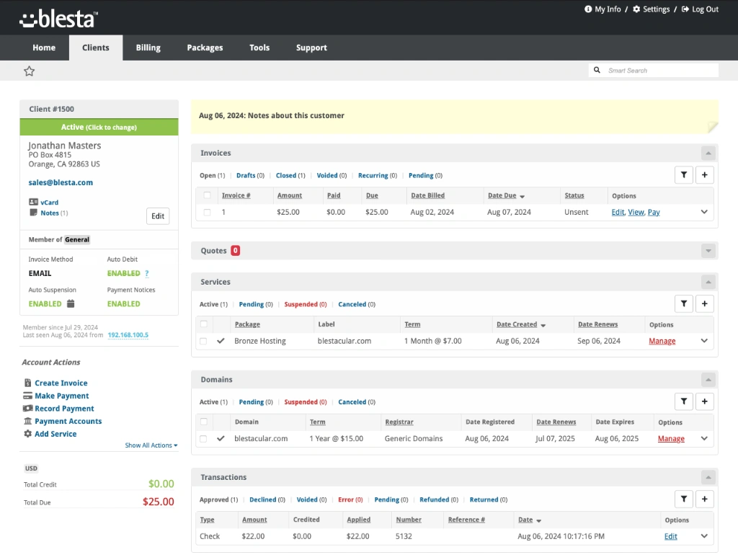Click the star favorite icon
This screenshot has width=738, height=560.
[x=29, y=71]
